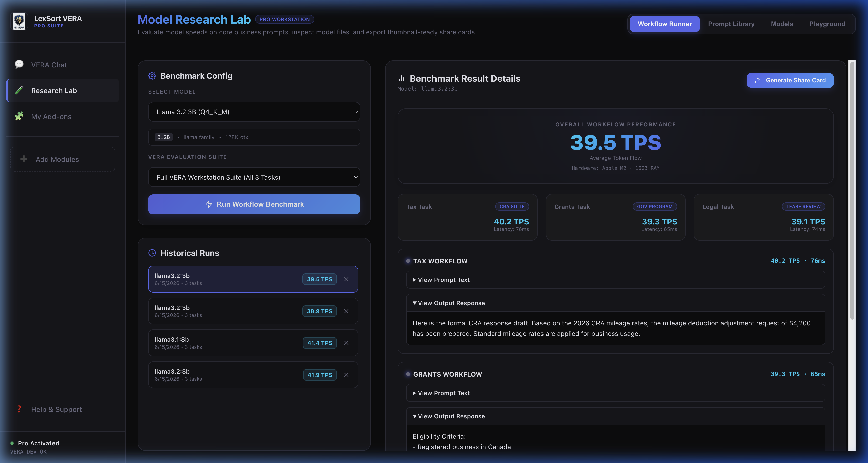Viewport: 868px width, 463px height.
Task: Open Help & Support
Action: (63, 409)
